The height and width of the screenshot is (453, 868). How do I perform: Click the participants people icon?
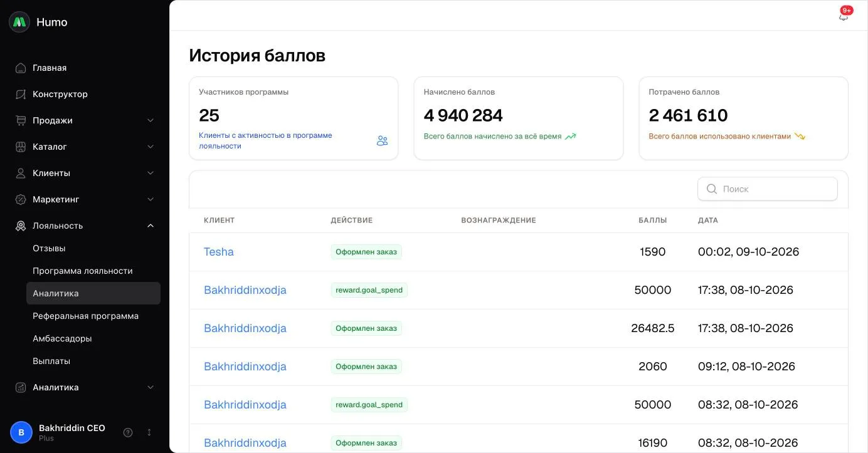point(382,141)
